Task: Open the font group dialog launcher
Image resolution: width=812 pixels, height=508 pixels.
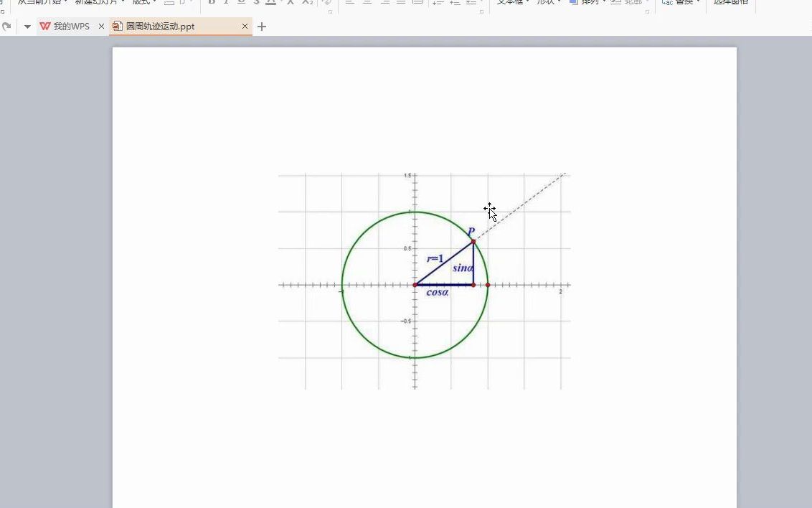Action: click(x=331, y=11)
